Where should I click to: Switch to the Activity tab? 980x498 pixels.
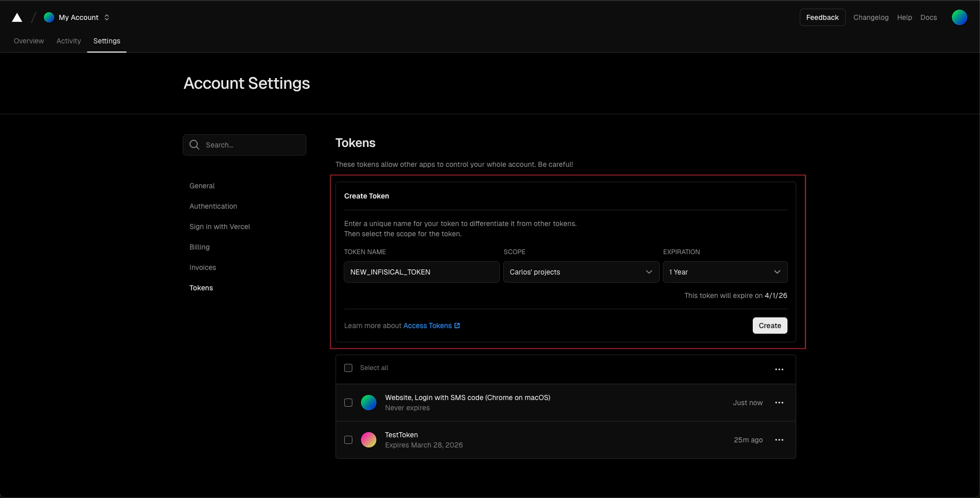(68, 41)
